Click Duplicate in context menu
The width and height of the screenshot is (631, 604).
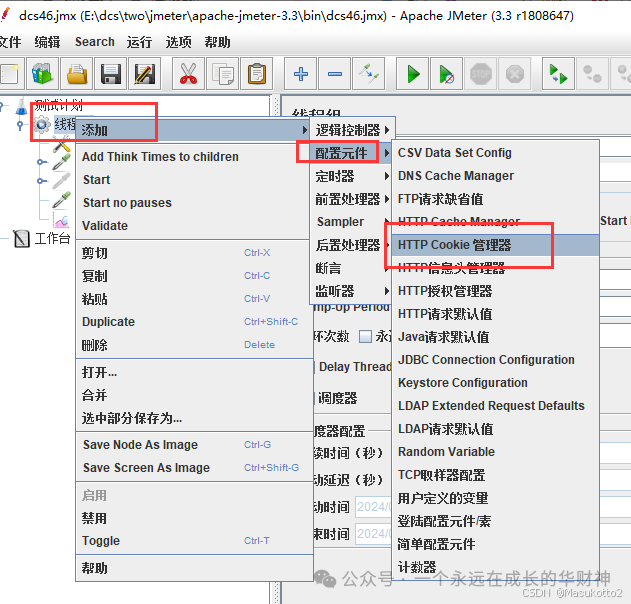194,322
